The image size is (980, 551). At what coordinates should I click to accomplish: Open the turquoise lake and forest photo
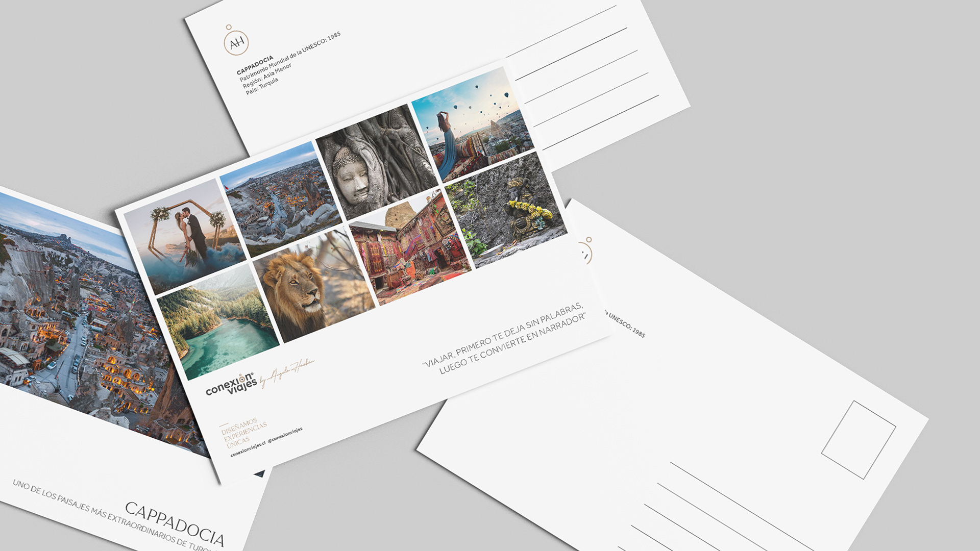pos(218,322)
